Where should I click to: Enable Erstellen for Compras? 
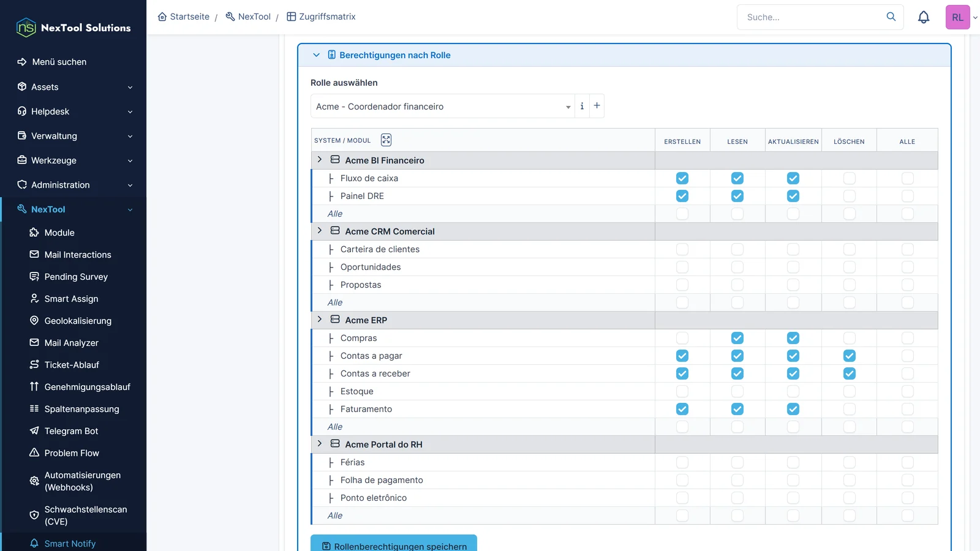[x=682, y=338]
